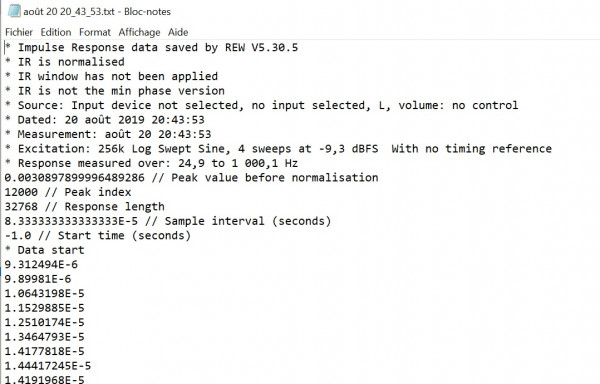The image size is (600, 384).
Task: Click in the 'Source: Input device' line
Action: [261, 105]
